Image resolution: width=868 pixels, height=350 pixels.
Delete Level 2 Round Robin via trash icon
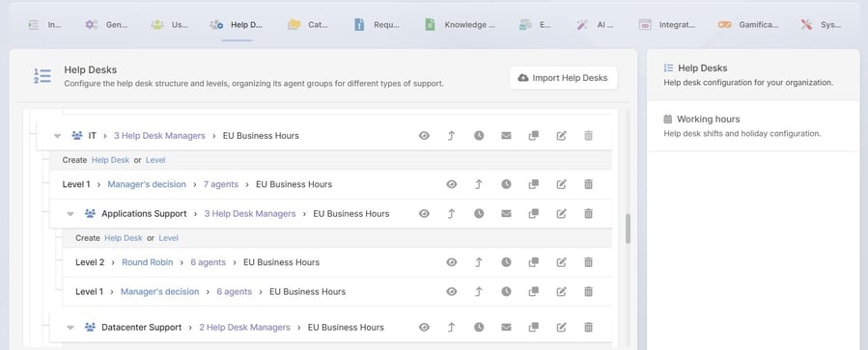pos(588,262)
